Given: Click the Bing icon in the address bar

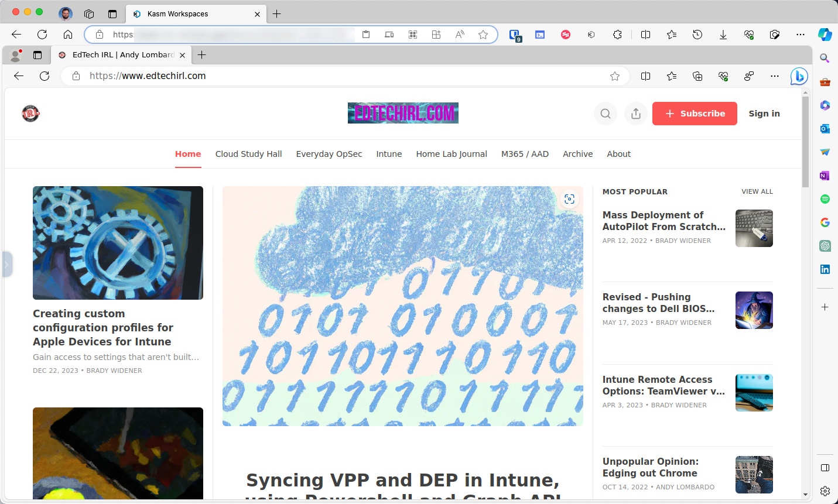Looking at the screenshot, I should tap(798, 76).
